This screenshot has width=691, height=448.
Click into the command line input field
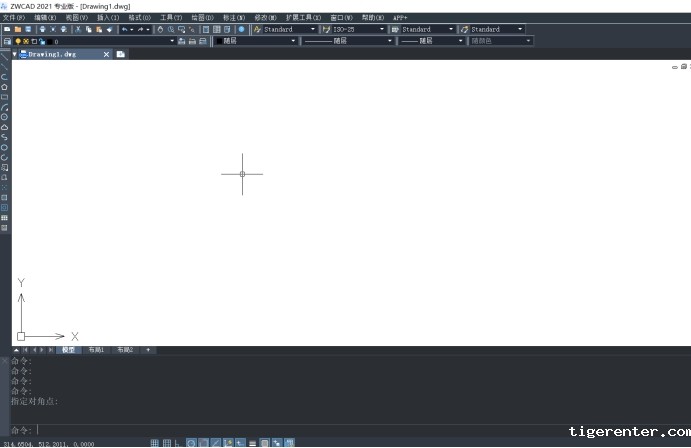click(300, 429)
